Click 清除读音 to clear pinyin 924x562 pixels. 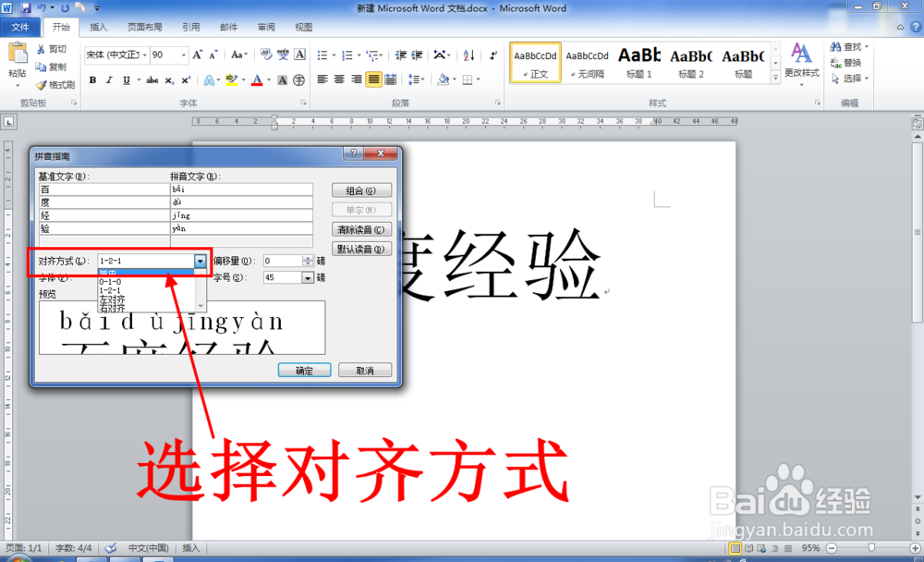(360, 228)
